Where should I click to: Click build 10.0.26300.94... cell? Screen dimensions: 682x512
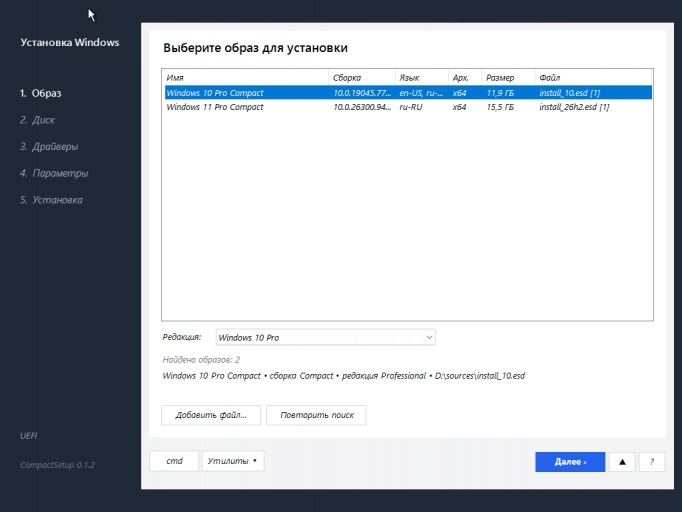point(362,107)
